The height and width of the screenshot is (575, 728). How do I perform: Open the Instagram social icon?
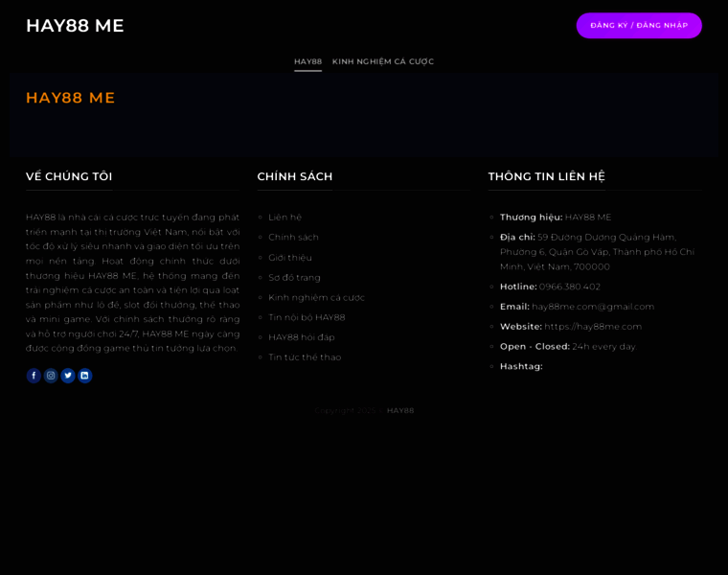pos(51,376)
